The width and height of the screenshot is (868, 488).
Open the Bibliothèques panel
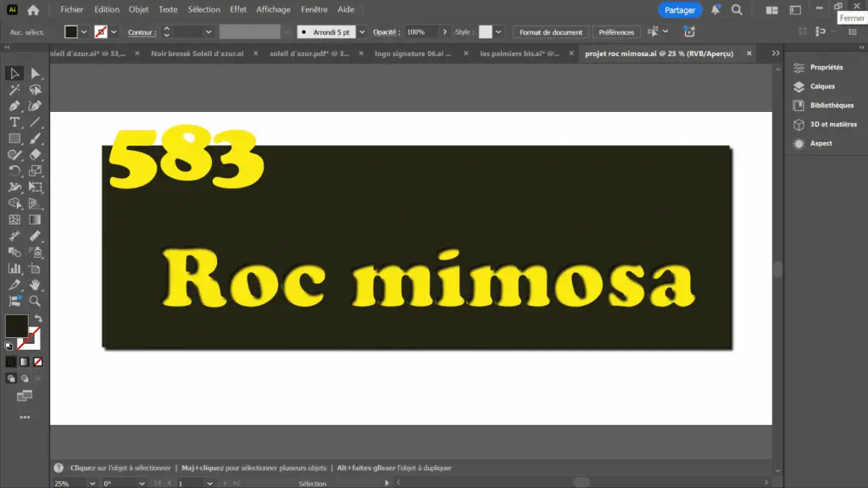click(x=831, y=105)
